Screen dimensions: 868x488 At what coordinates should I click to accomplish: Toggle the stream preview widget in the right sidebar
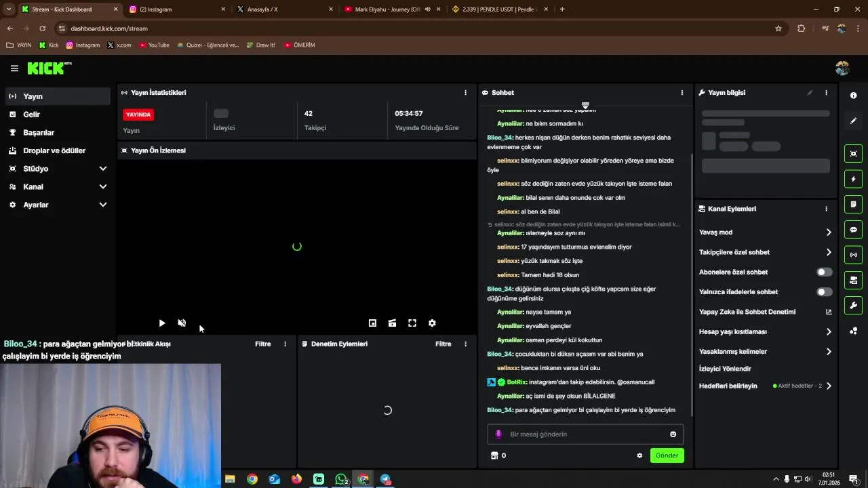coord(853,154)
